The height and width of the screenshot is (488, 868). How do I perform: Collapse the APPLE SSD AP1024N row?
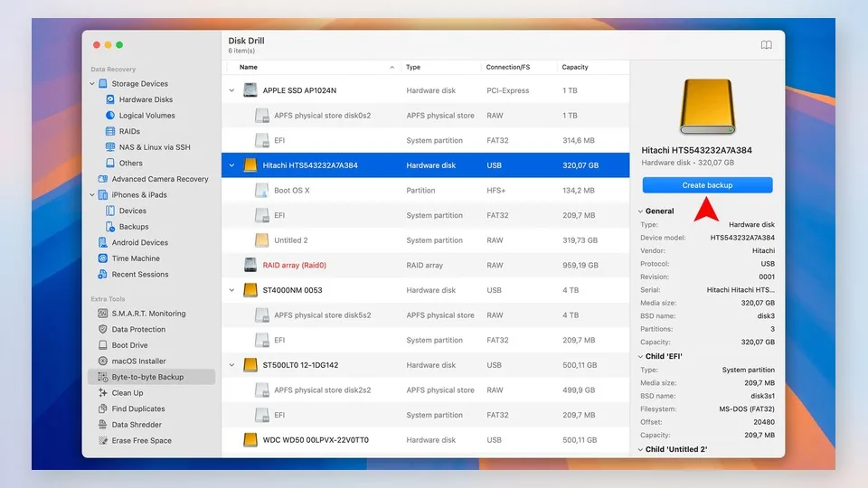tap(232, 90)
